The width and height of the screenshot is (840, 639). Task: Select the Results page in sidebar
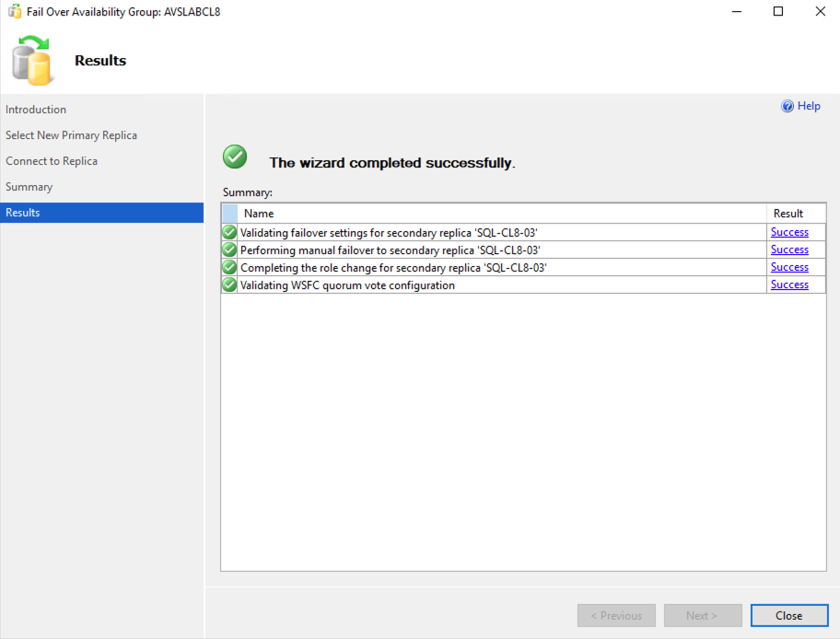point(102,213)
